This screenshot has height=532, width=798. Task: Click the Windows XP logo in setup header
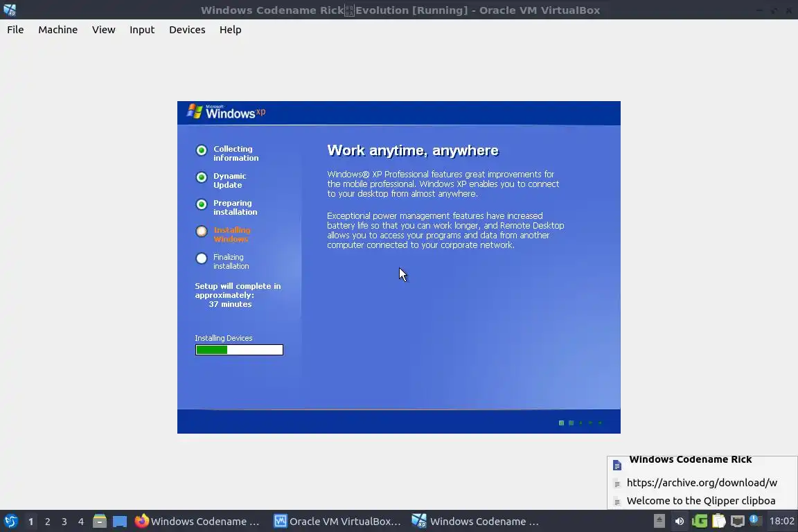pyautogui.click(x=226, y=112)
